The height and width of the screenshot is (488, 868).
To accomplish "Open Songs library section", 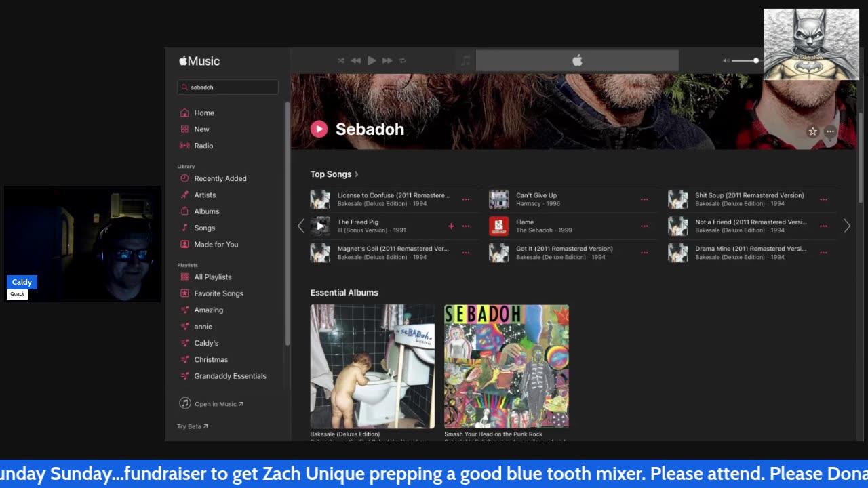I will click(x=205, y=228).
